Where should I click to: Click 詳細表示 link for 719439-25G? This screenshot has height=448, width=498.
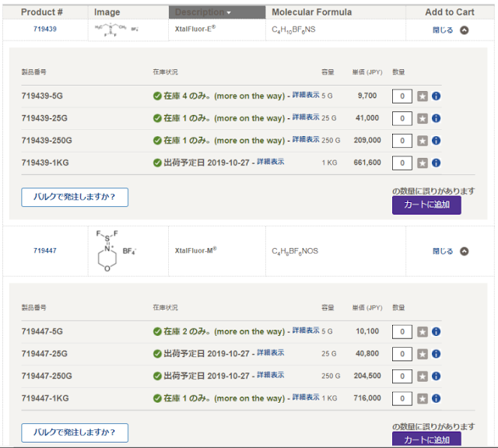click(x=306, y=117)
